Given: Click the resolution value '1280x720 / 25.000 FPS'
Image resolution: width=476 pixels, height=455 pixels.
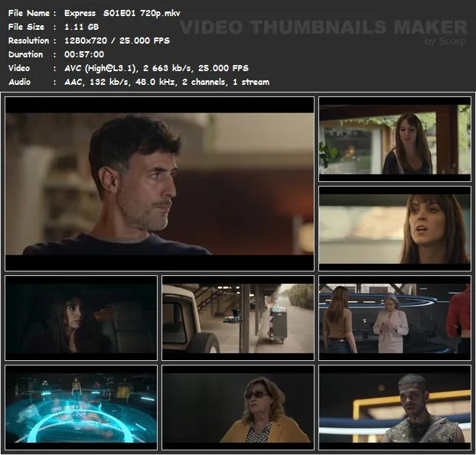Looking at the screenshot, I should (117, 41).
